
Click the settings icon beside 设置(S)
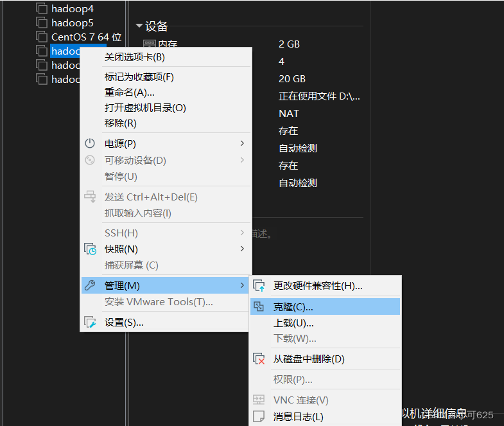90,322
